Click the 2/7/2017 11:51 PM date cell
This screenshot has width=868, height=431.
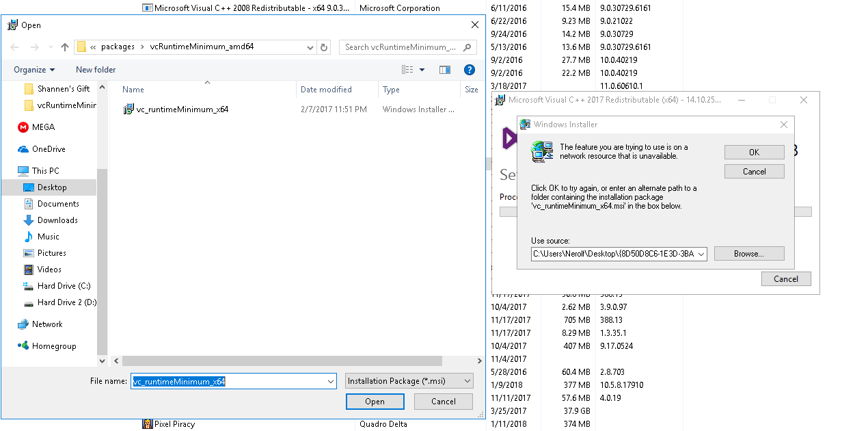click(334, 109)
